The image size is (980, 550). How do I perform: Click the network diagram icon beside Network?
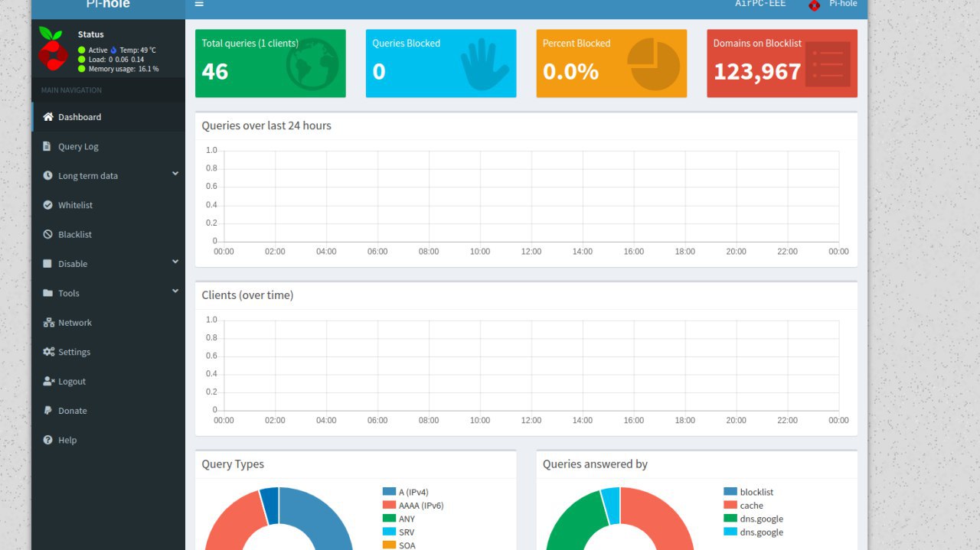[x=49, y=322]
